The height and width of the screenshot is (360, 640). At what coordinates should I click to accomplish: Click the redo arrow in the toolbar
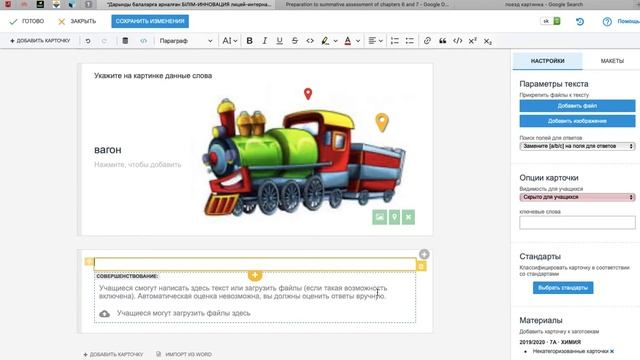click(104, 41)
